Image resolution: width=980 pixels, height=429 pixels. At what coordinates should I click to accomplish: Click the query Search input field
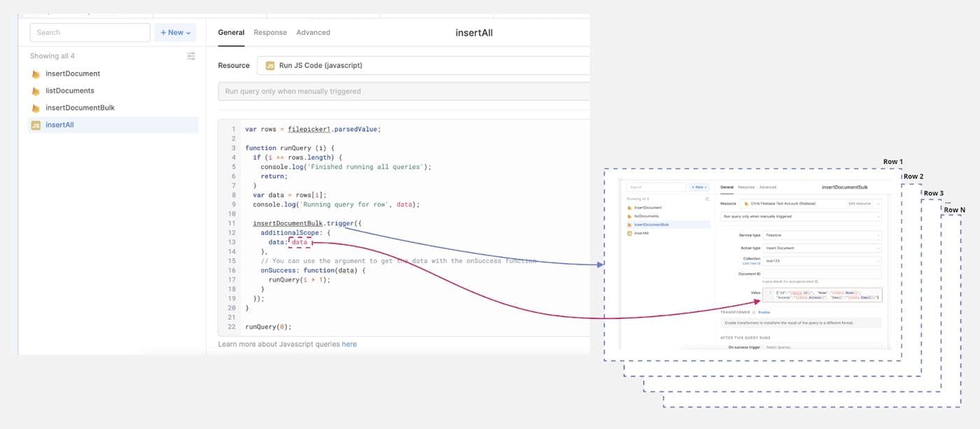(90, 32)
